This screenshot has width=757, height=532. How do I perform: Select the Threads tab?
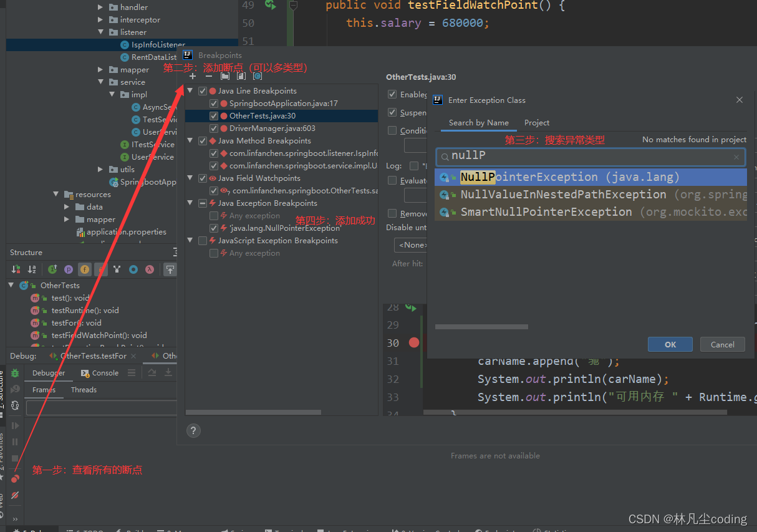point(84,390)
